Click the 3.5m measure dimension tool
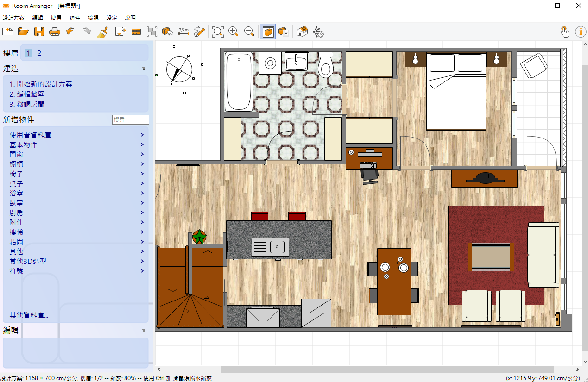 click(x=183, y=31)
